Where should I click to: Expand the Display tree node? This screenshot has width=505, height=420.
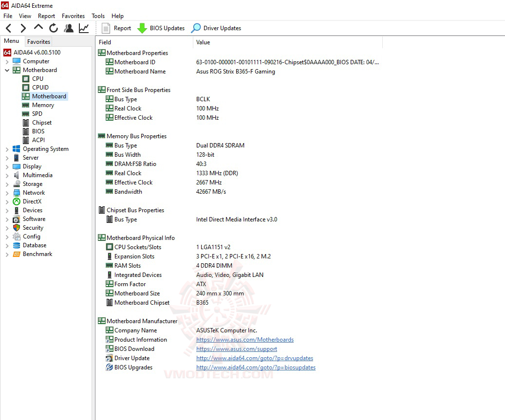7,166
